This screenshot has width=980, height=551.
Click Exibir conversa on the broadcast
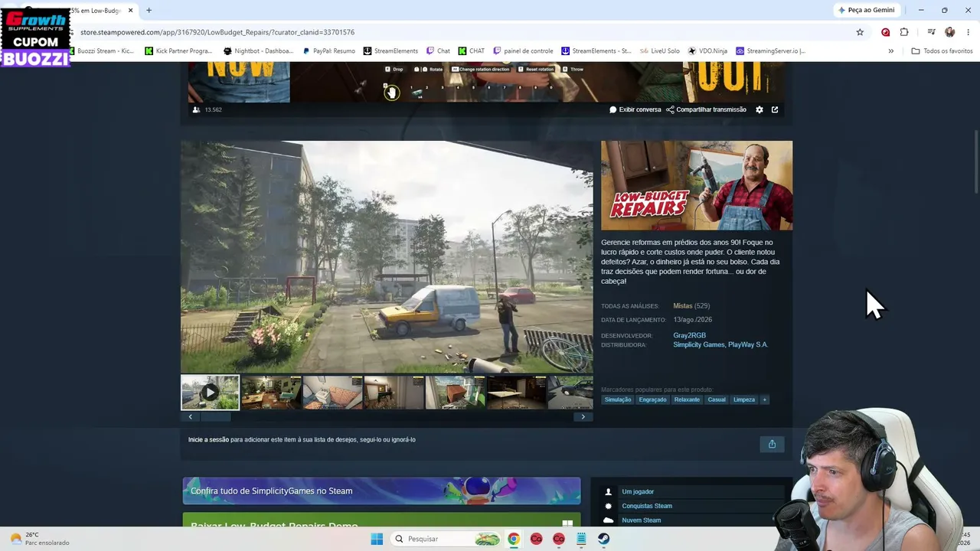635,109
